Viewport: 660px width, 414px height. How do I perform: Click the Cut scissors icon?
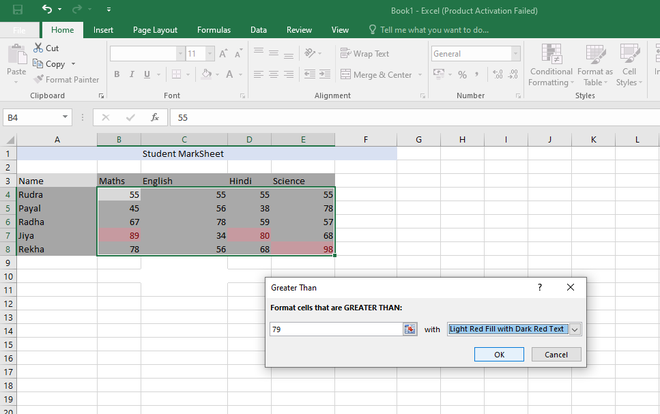pyautogui.click(x=38, y=48)
